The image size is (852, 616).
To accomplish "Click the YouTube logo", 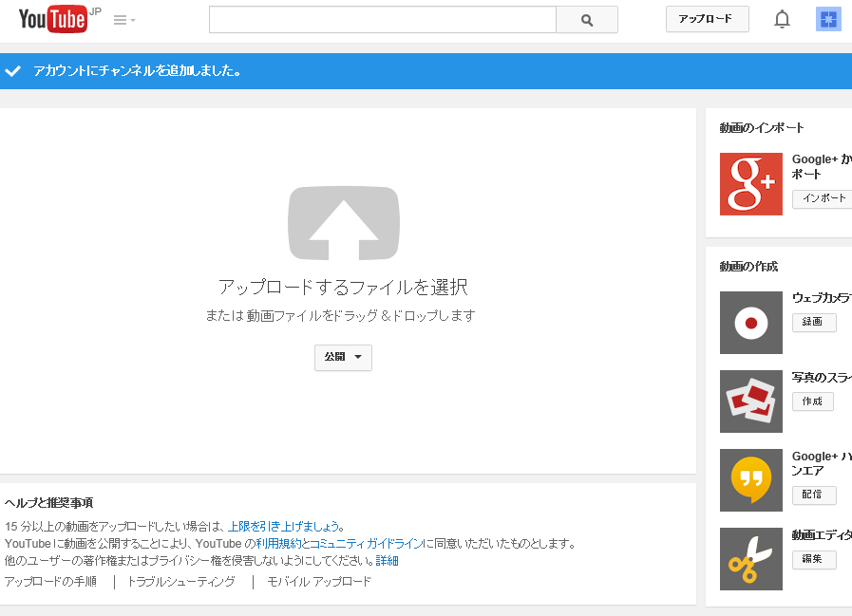I will click(53, 19).
